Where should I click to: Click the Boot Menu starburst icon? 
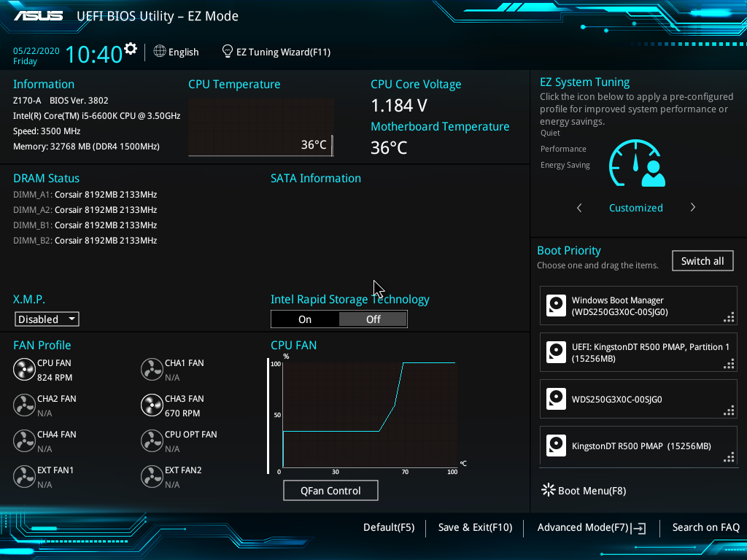click(548, 490)
